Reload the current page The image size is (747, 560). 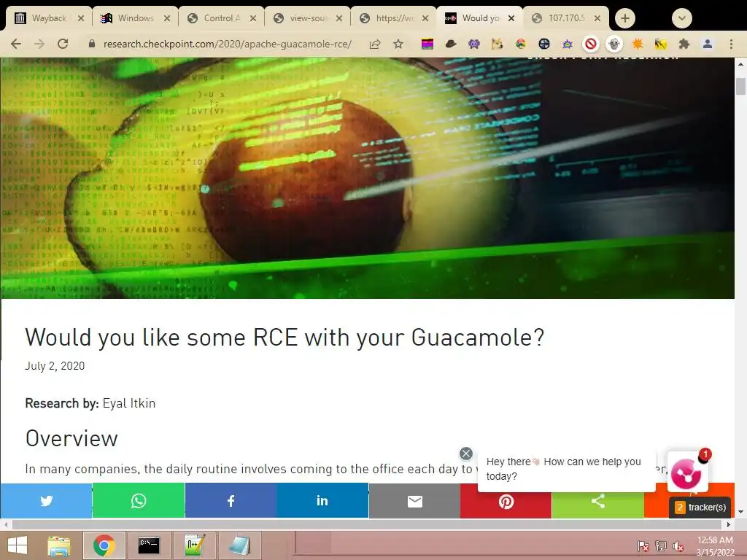tap(63, 44)
